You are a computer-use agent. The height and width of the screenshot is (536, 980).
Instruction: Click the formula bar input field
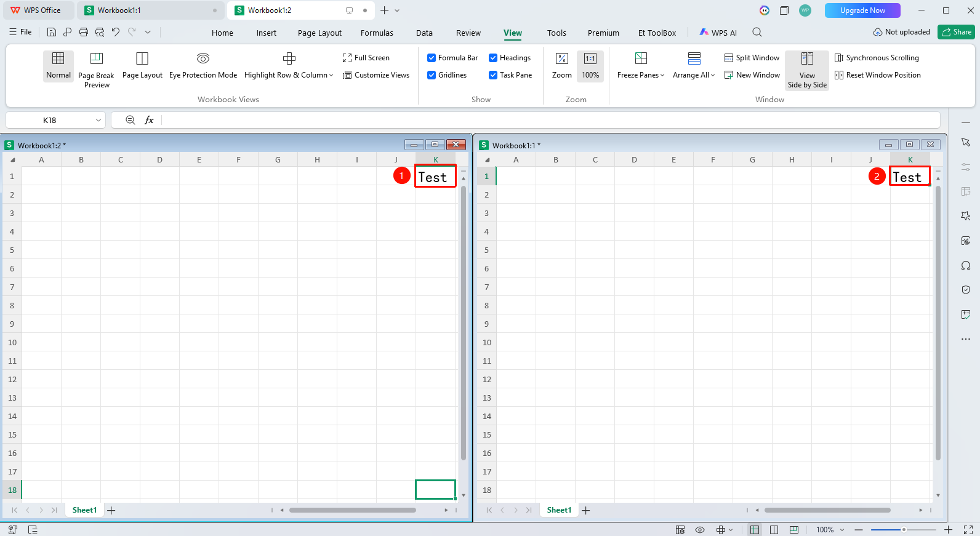(550, 120)
